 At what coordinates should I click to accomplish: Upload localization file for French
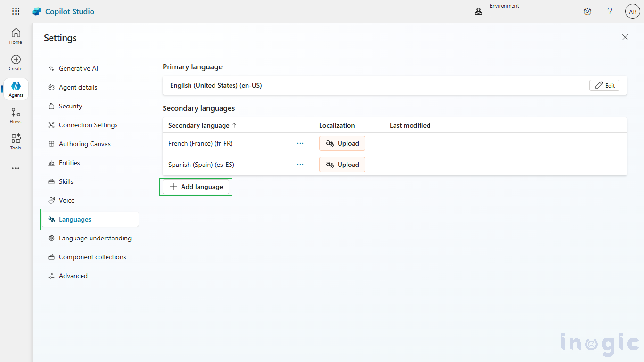(342, 143)
